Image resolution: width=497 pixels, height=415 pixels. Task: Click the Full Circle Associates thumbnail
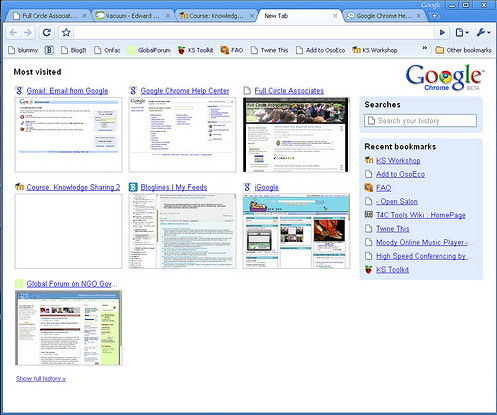pyautogui.click(x=296, y=135)
